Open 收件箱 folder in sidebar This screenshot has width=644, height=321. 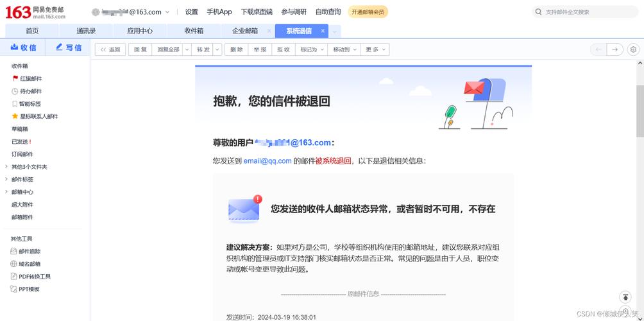pyautogui.click(x=20, y=65)
